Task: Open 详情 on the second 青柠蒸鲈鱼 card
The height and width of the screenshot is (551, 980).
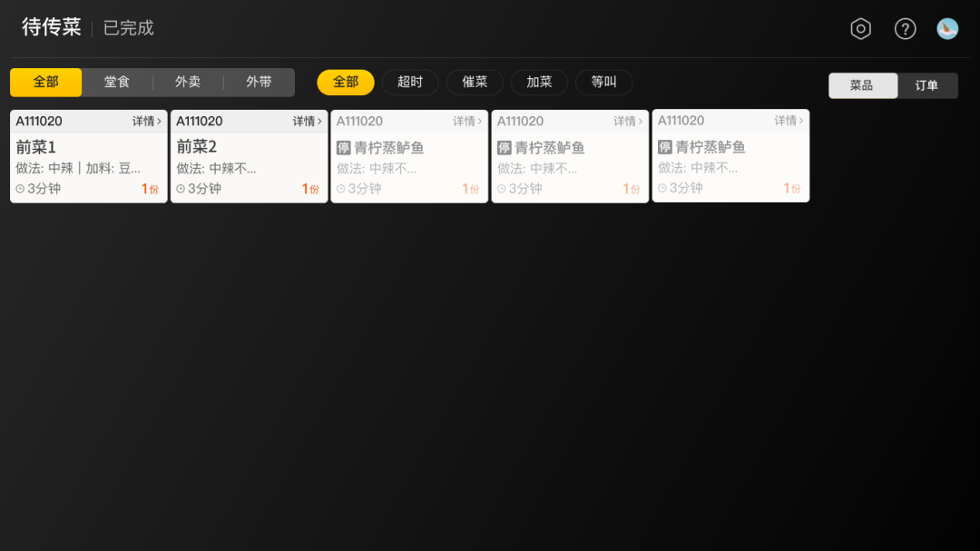Action: coord(628,122)
